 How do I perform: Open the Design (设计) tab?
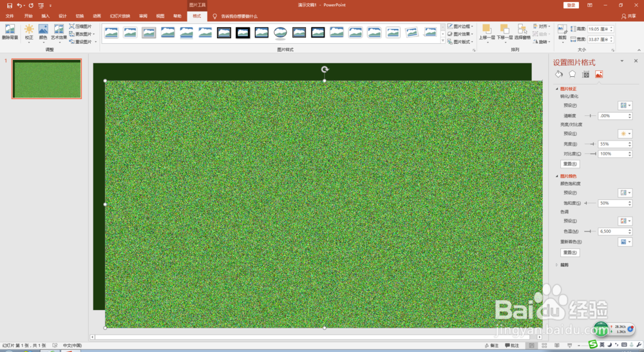click(x=62, y=16)
